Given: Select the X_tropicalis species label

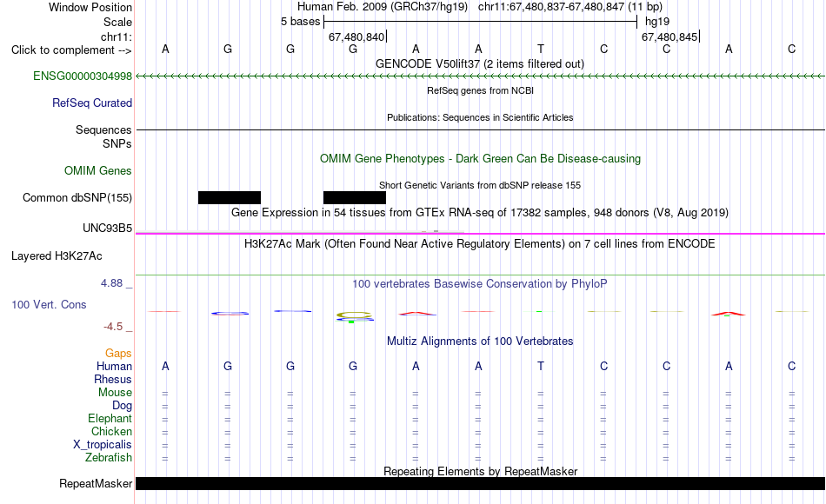Looking at the screenshot, I should (103, 445).
